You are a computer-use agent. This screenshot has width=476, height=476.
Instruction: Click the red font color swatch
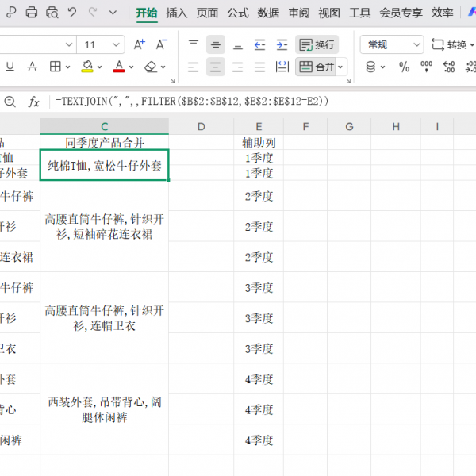119,67
